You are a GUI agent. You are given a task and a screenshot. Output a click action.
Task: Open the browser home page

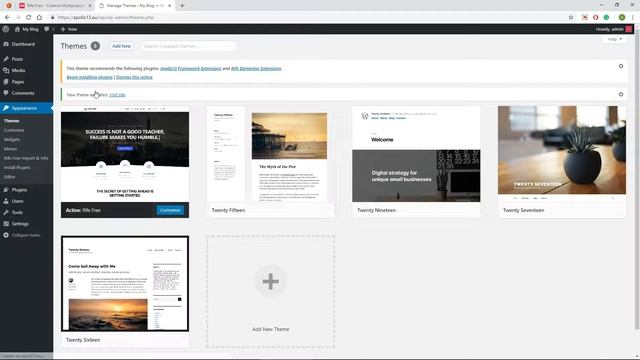[x=40, y=18]
